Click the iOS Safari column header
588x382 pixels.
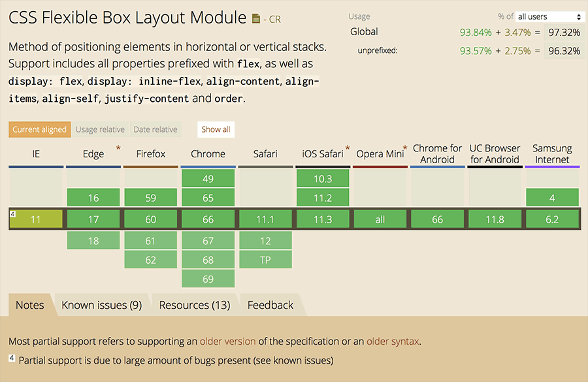pyautogui.click(x=323, y=153)
